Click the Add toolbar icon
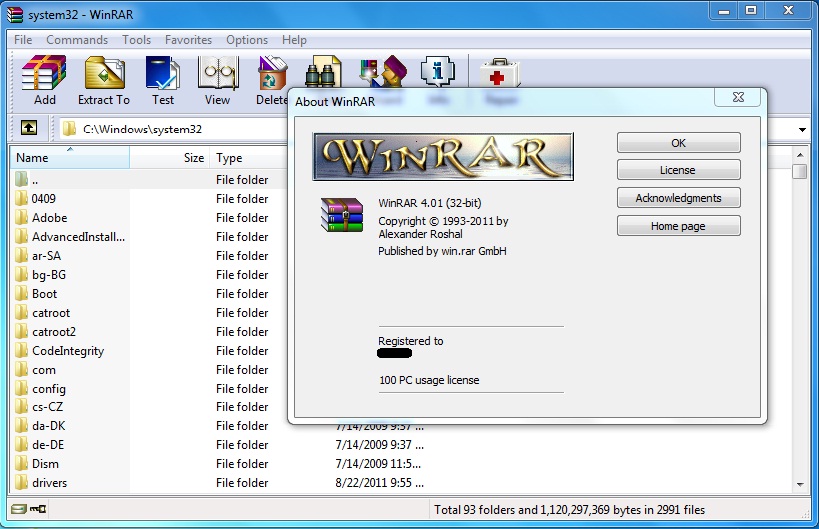Screen dimensions: 819x529 tap(44, 72)
